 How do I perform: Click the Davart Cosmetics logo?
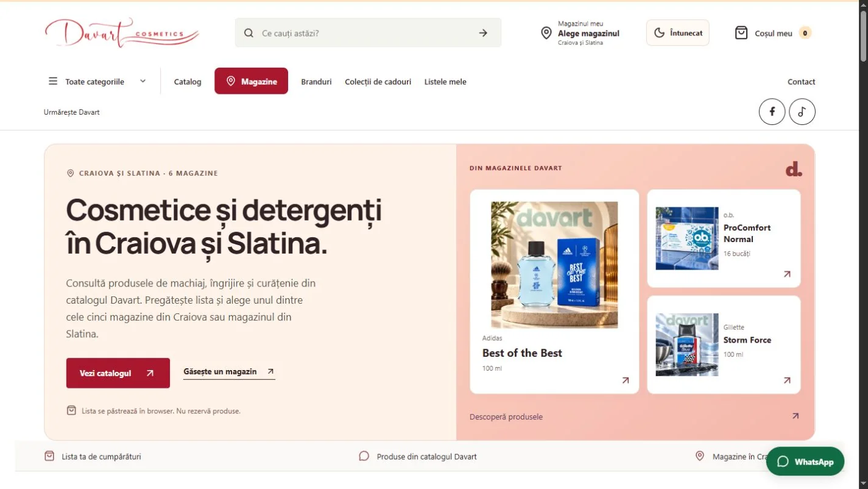click(x=122, y=33)
